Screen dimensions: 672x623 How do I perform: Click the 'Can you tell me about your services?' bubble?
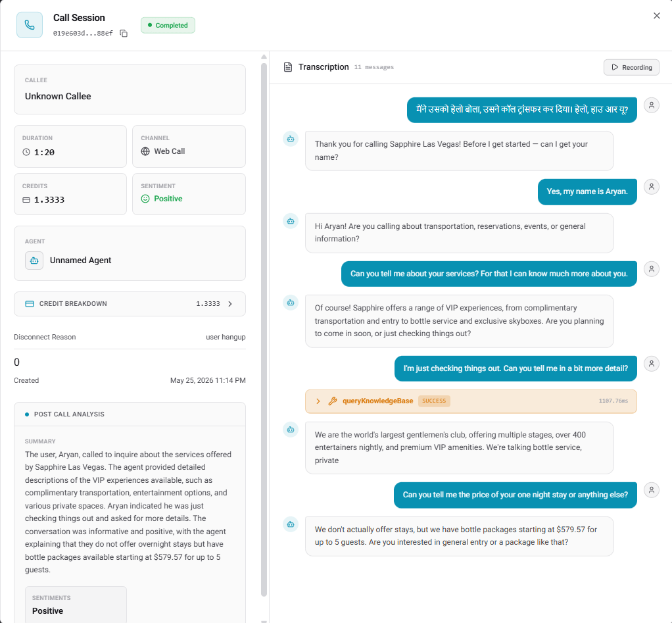point(489,274)
